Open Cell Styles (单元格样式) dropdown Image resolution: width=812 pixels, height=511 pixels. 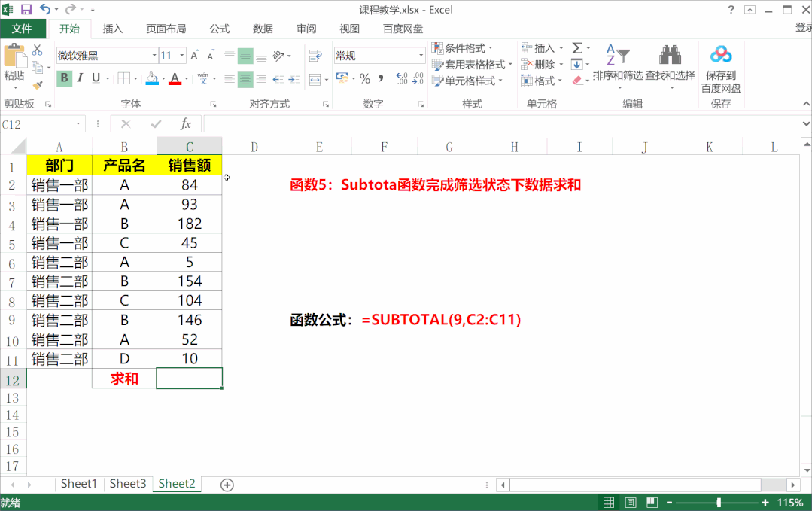click(467, 81)
